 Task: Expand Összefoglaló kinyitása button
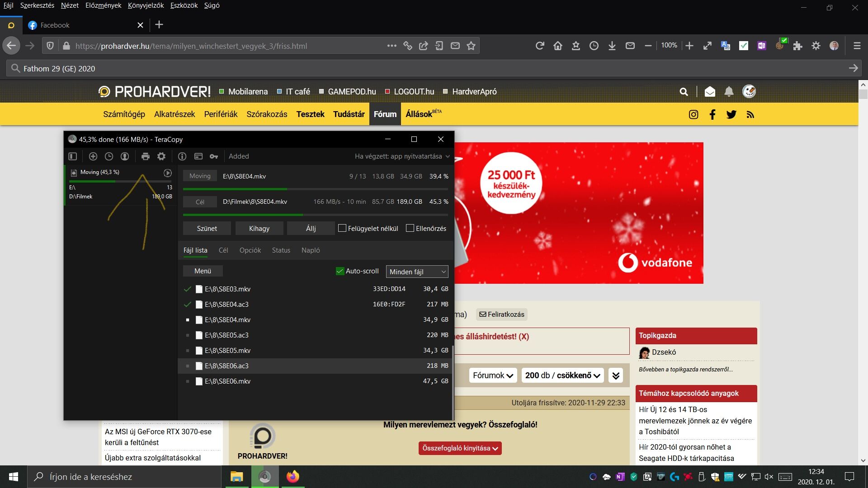[x=460, y=448]
